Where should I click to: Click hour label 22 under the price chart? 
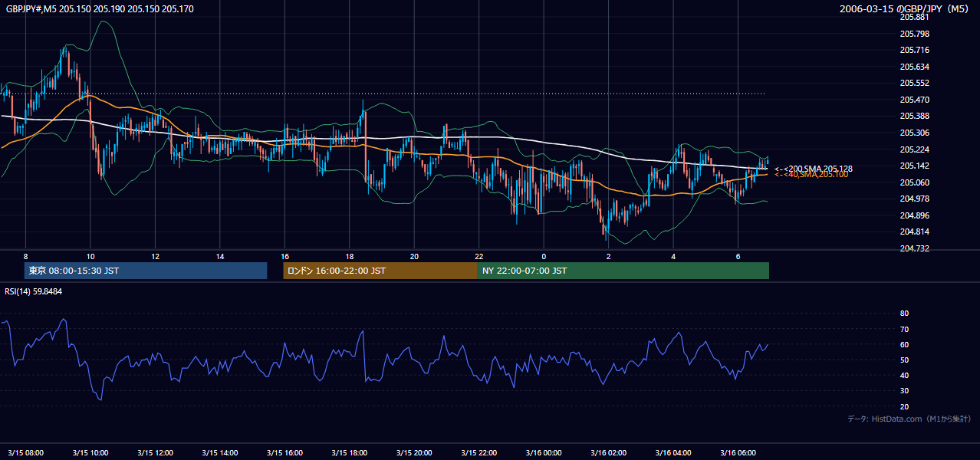point(479,256)
